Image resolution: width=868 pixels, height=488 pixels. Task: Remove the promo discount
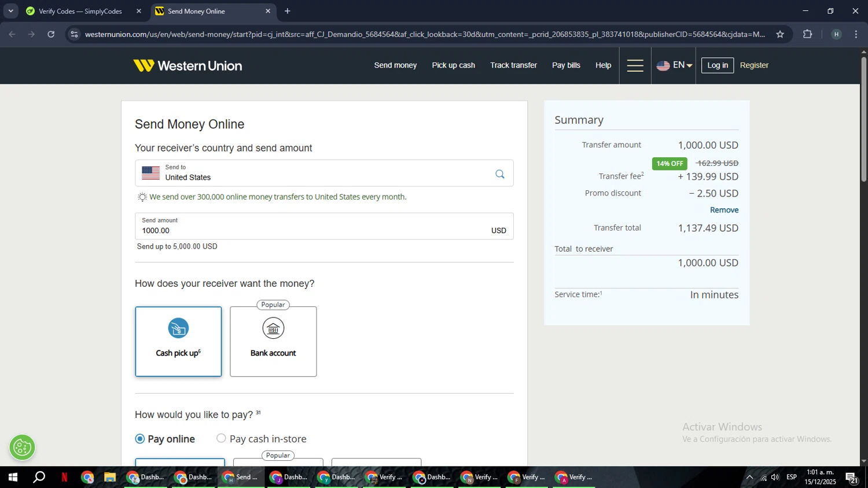point(724,210)
